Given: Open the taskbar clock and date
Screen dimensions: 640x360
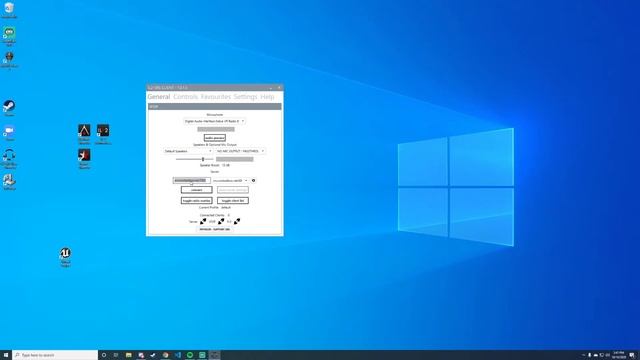Looking at the screenshot, I should pos(619,355).
